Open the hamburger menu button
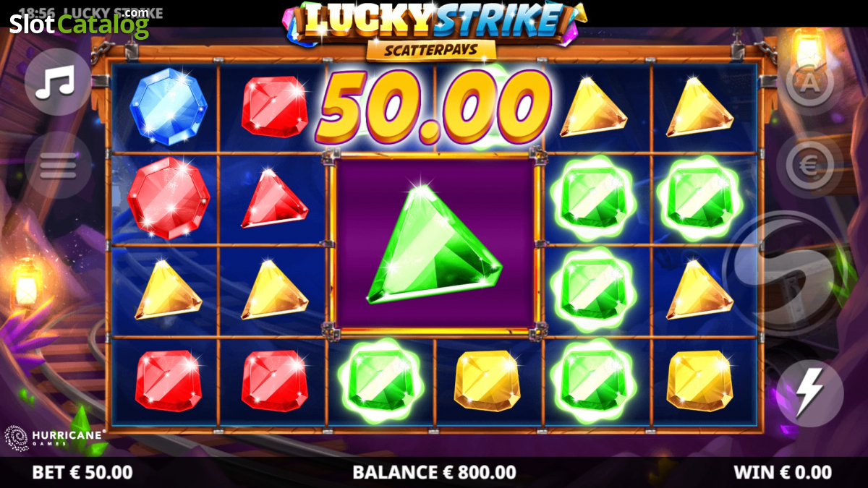 (x=57, y=167)
